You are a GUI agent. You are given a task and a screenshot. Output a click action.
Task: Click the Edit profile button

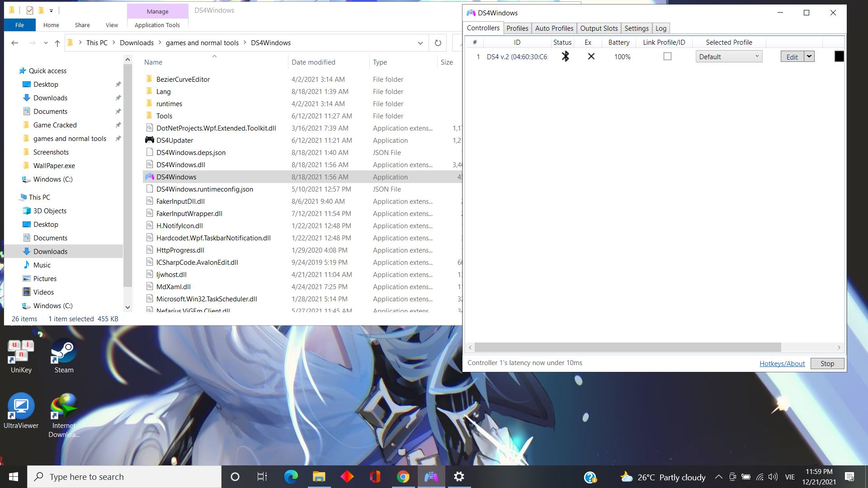tap(792, 56)
